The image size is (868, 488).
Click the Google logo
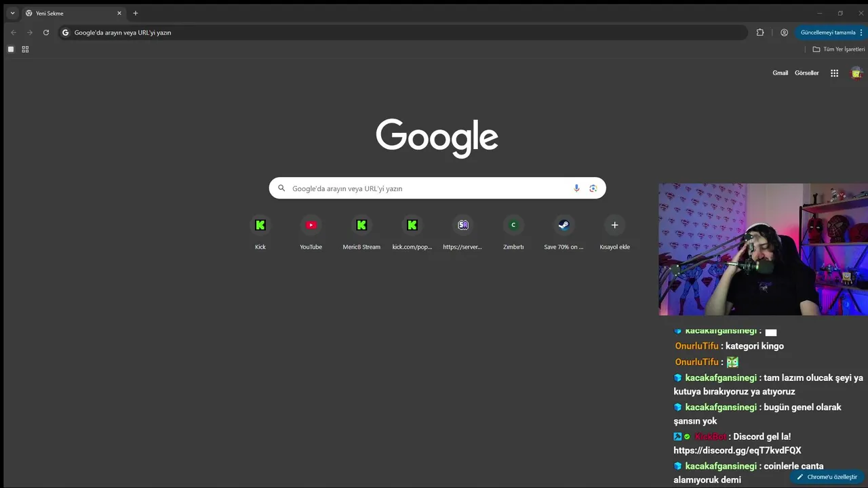(x=437, y=138)
